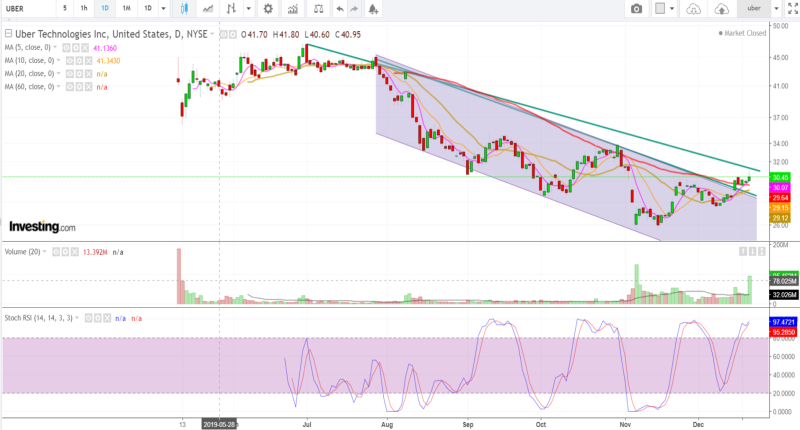
Task: Select second 1D interval next to dropdown
Action: pos(148,8)
